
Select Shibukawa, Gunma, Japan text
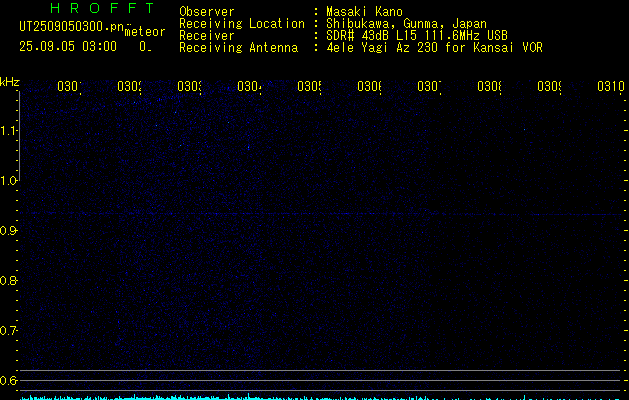406,24
